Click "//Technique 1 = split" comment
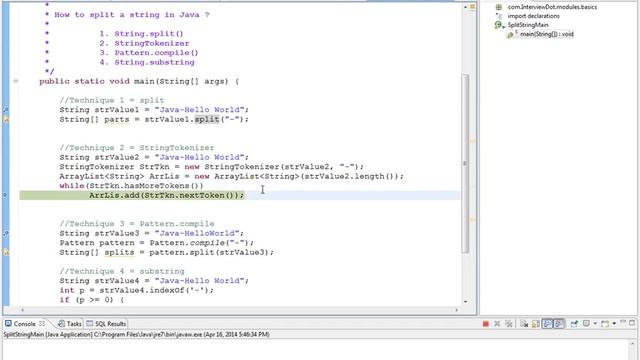 tap(112, 100)
